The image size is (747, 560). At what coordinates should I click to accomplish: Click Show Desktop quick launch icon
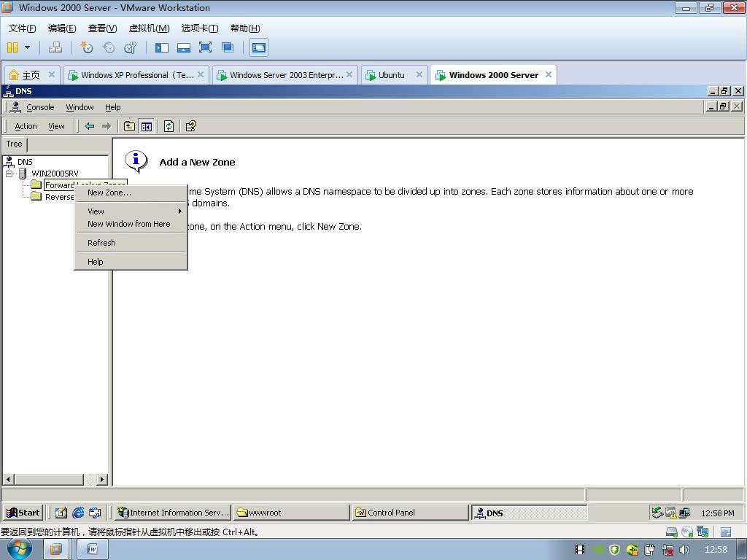coord(61,513)
